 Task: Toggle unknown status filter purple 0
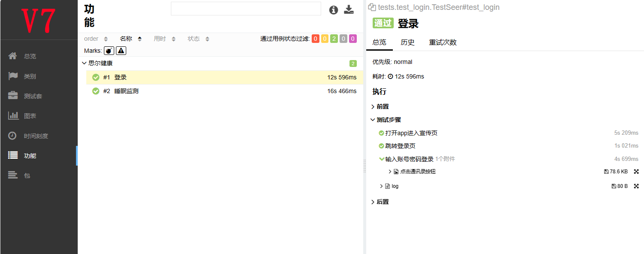tap(353, 39)
